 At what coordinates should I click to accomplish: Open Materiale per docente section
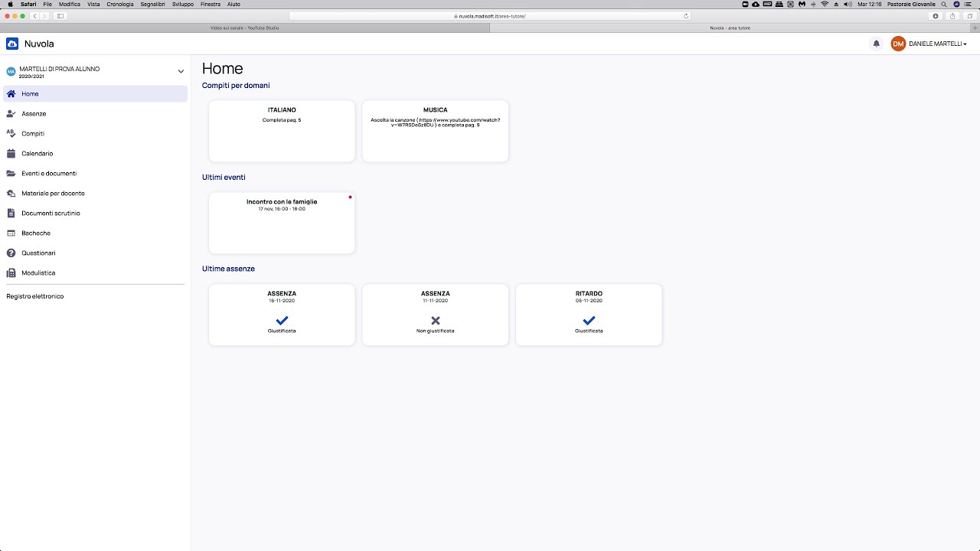[95, 193]
